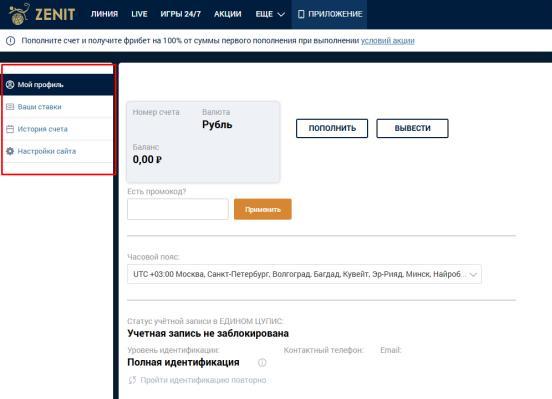The height and width of the screenshot is (399, 552).
Task: Click the phone icon next to ПРИЛОЖЕНИЕ
Action: (x=301, y=14)
